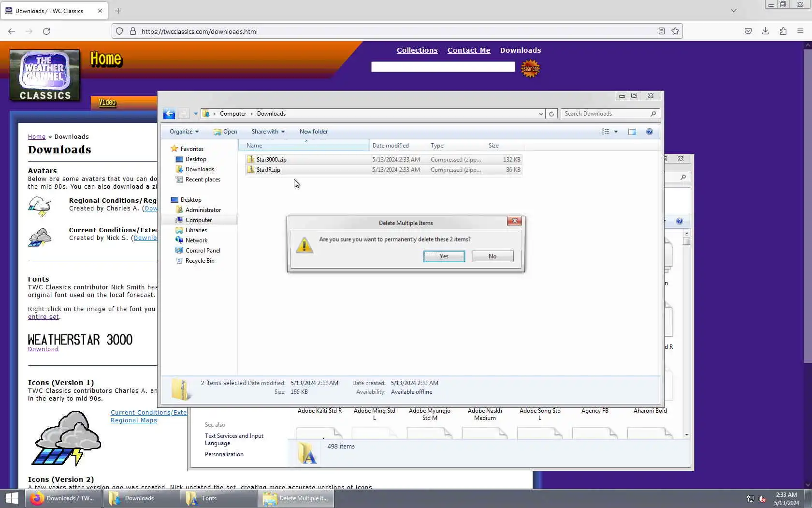Sort files by Type column
Viewport: 812px width, 508px height.
click(456, 146)
